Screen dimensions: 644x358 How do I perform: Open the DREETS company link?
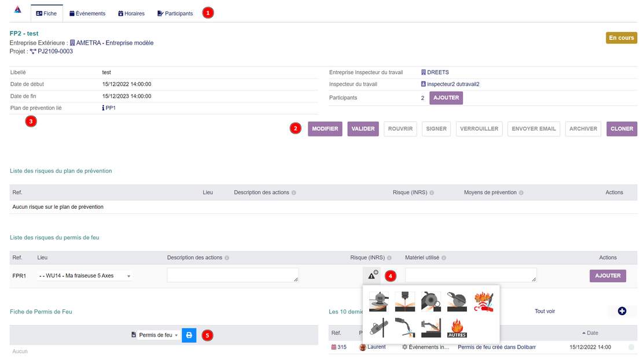[438, 72]
